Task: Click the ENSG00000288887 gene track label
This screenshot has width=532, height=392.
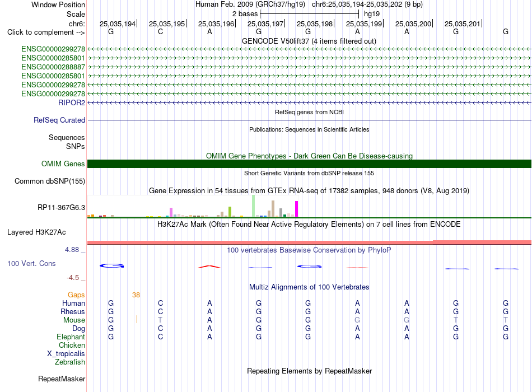Action: [53, 67]
